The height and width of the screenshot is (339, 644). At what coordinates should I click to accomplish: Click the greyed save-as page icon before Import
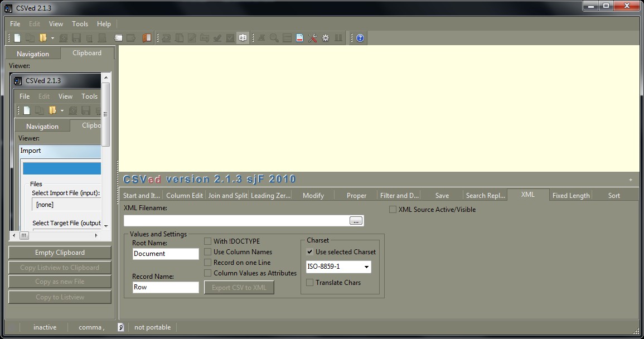pyautogui.click(x=102, y=38)
